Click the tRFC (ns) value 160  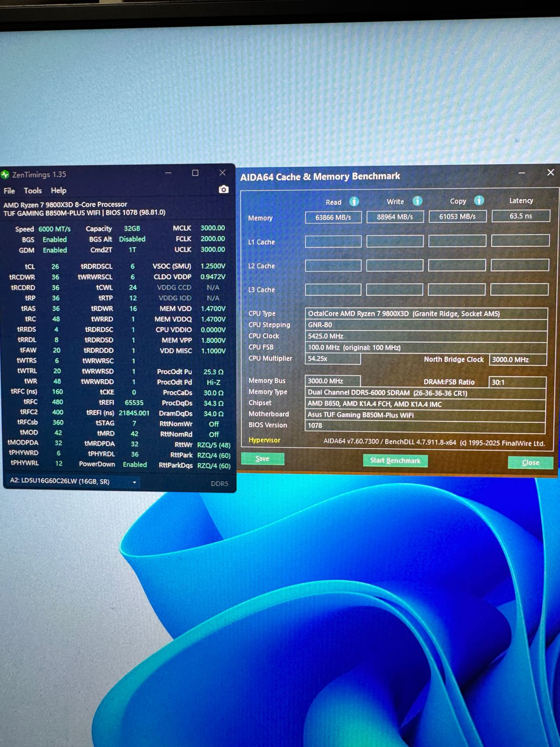click(57, 392)
